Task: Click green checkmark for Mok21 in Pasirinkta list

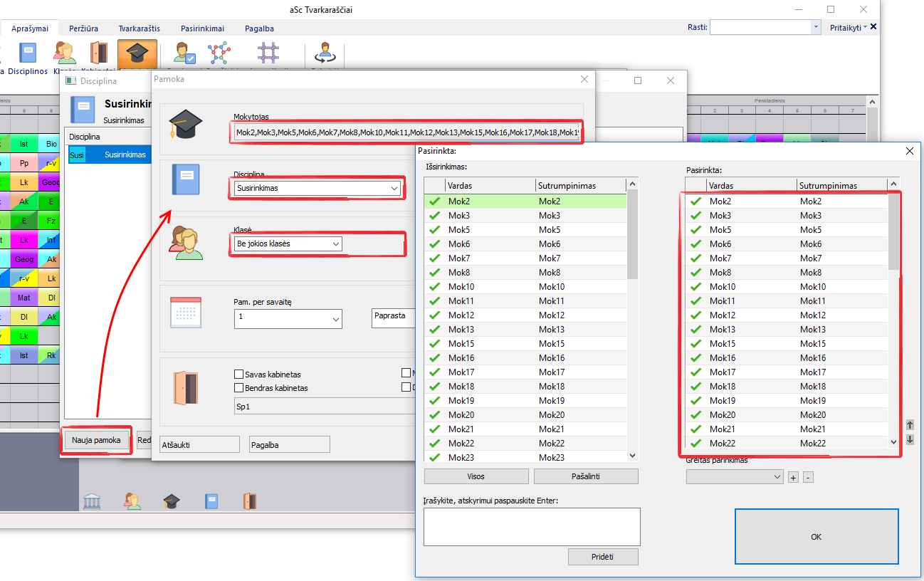Action: pyautogui.click(x=696, y=429)
